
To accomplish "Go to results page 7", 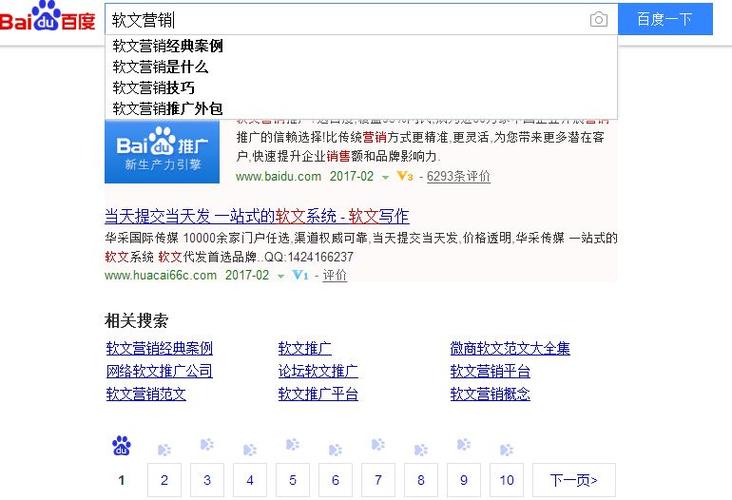I will click(x=378, y=480).
